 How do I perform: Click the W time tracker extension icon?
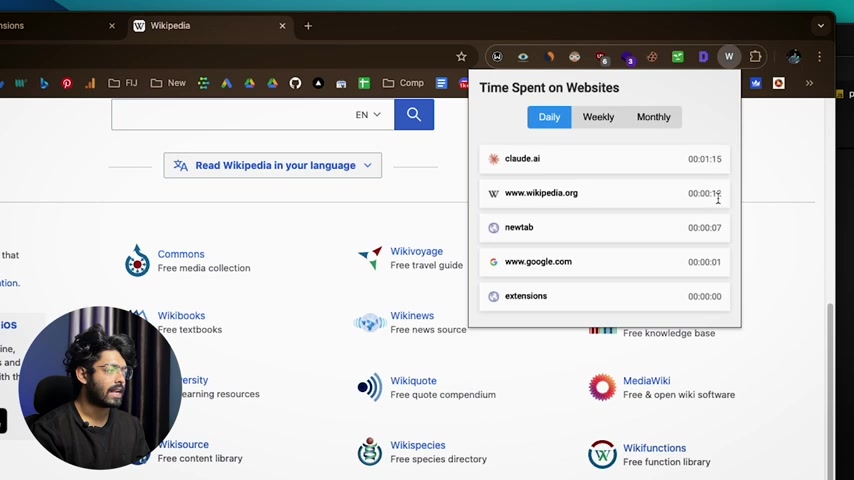(x=729, y=57)
